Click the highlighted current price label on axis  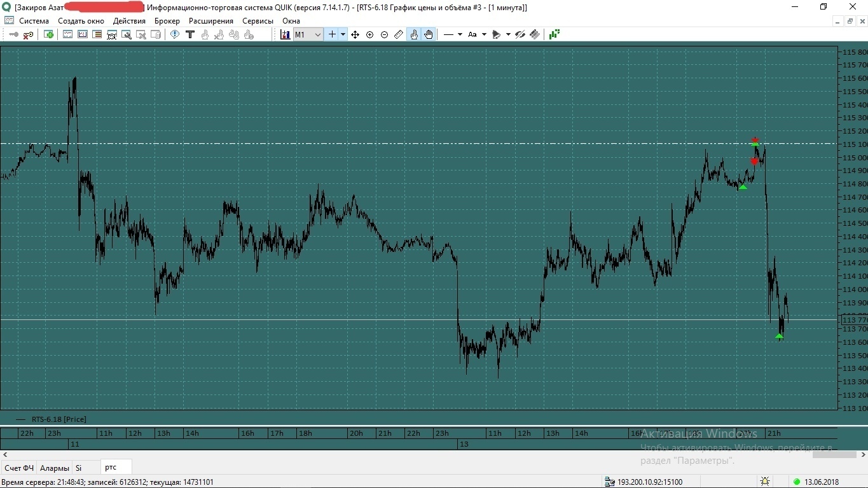coord(854,320)
